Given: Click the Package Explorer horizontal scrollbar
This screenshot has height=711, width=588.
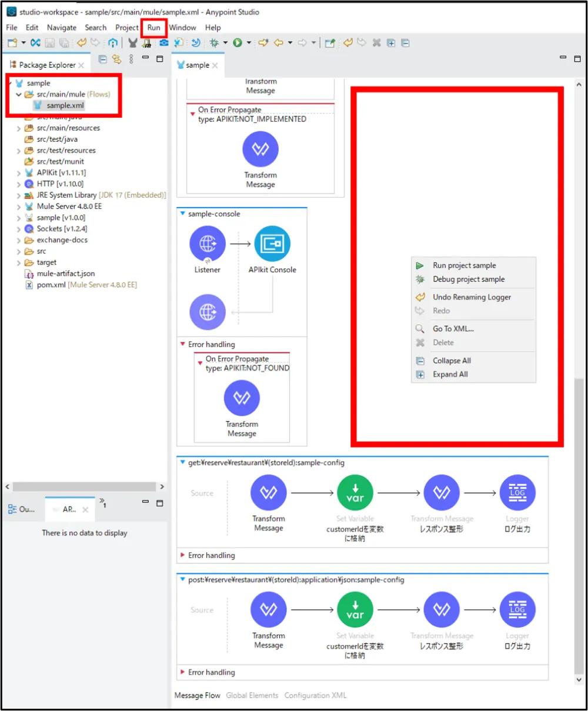Looking at the screenshot, I should pos(84,487).
